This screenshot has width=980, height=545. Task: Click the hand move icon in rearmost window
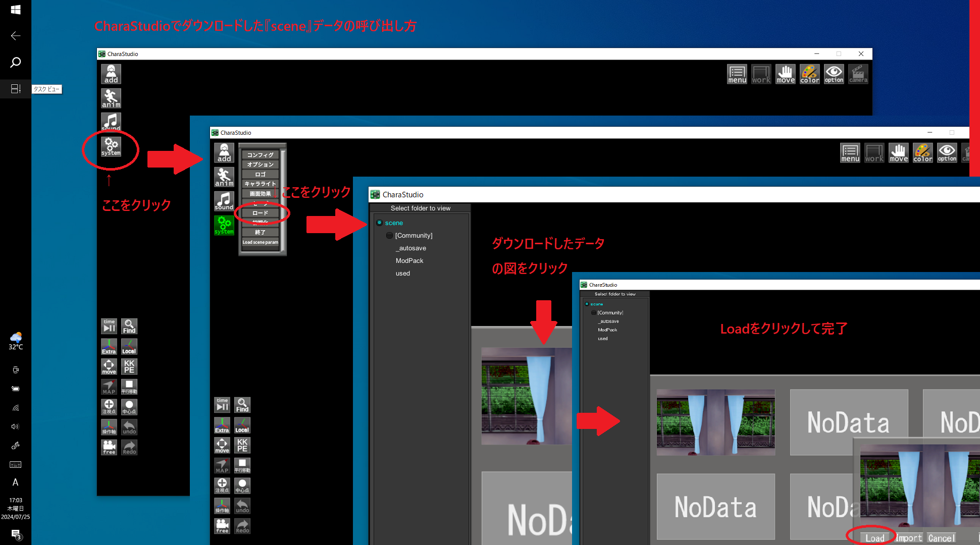coord(786,74)
